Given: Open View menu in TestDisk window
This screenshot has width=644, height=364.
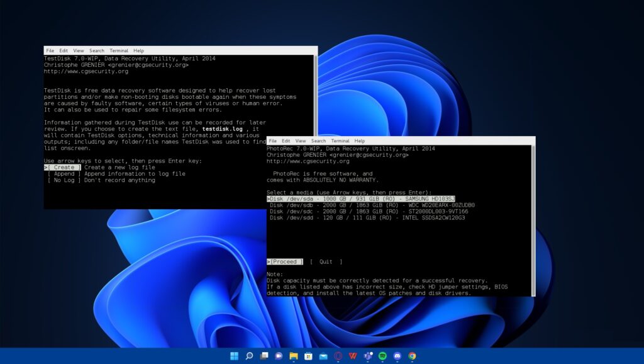Looking at the screenshot, I should [x=79, y=50].
